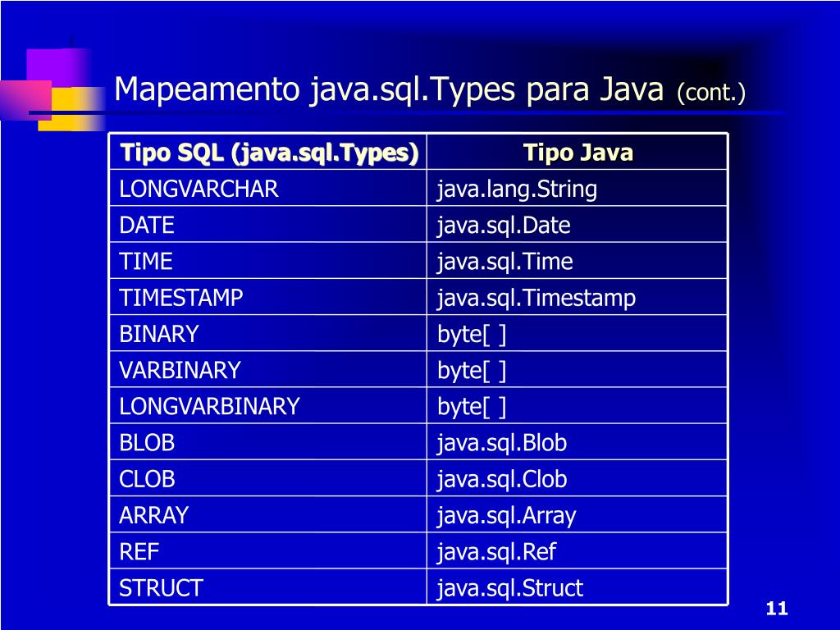Screen dimensions: 840x630
Task: Select the slide title 'Mapeamento java.sql.Types para Java'
Action: (389, 89)
